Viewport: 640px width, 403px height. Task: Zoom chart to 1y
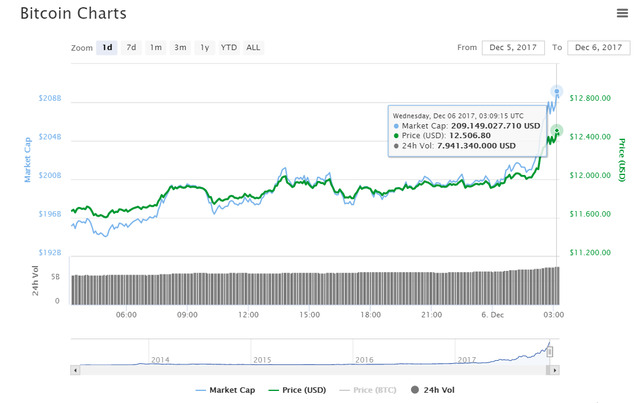(204, 47)
